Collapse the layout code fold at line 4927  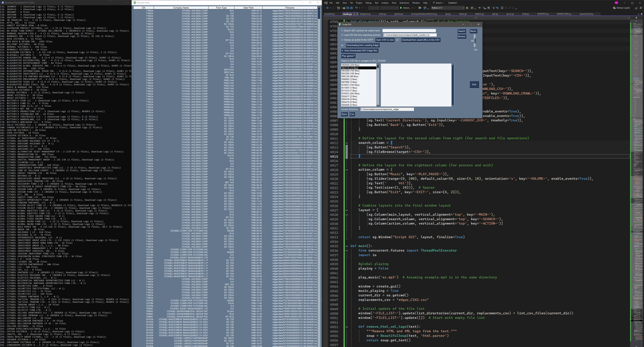(x=347, y=209)
